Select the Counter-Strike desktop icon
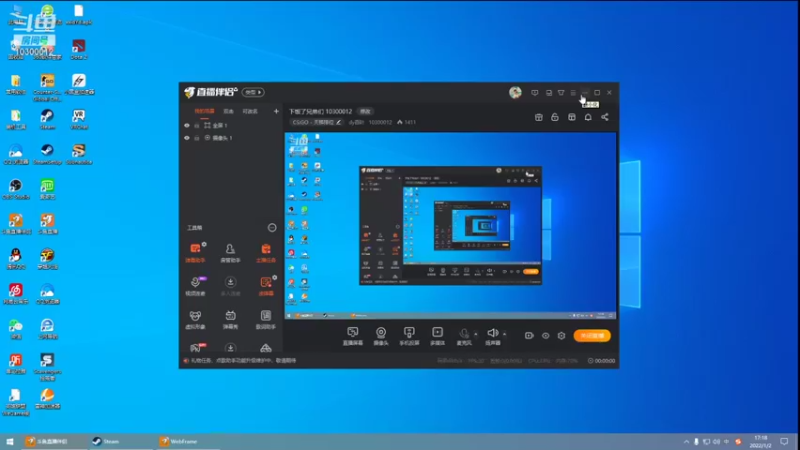This screenshot has height=450, width=800. click(47, 88)
